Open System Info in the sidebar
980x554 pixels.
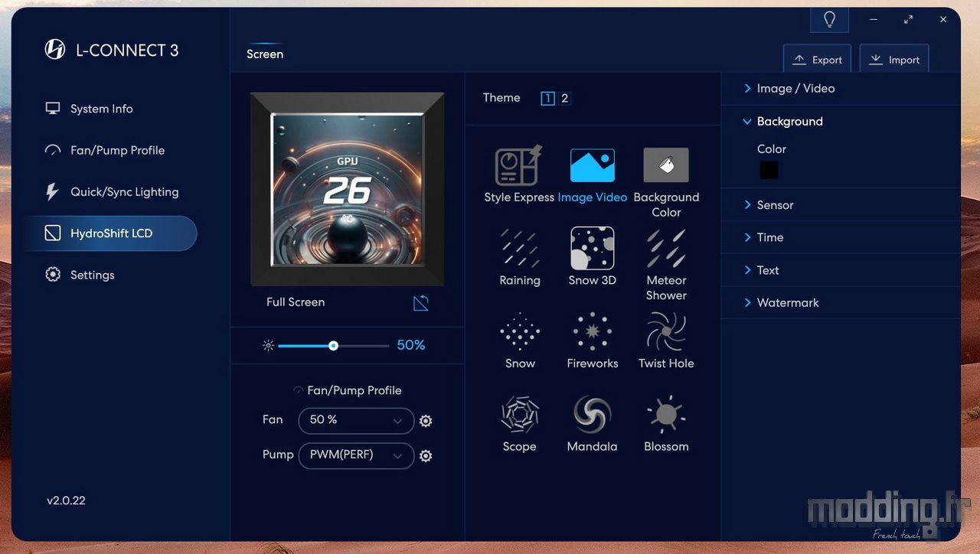(109, 109)
